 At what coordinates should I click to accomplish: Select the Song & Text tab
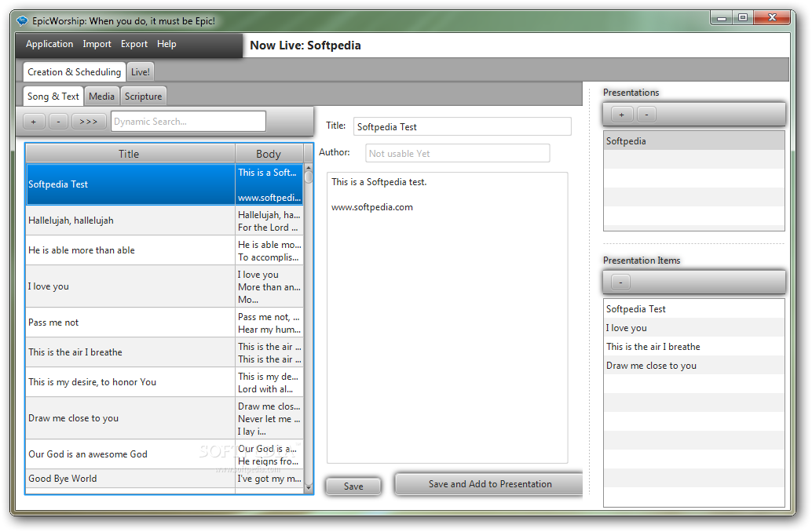pyautogui.click(x=53, y=97)
